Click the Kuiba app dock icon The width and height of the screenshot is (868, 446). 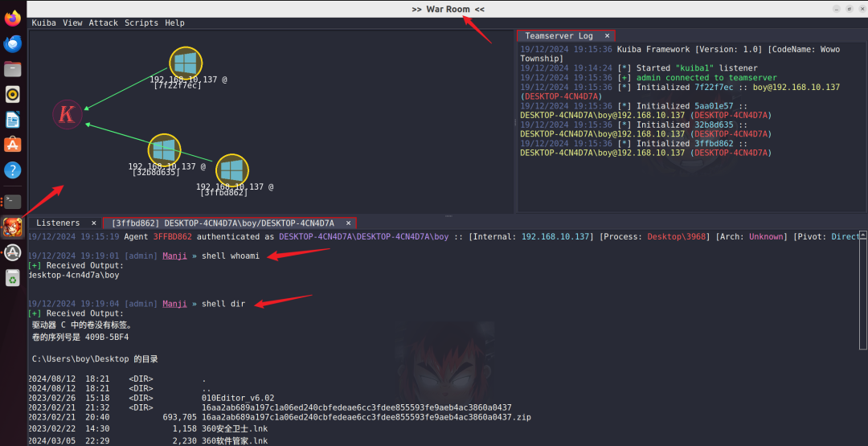click(x=13, y=227)
